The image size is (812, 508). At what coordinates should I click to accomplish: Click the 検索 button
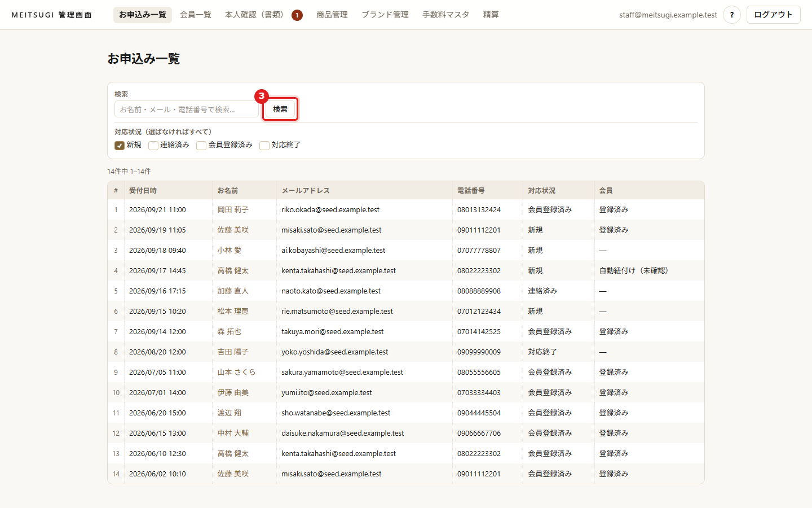tap(280, 109)
